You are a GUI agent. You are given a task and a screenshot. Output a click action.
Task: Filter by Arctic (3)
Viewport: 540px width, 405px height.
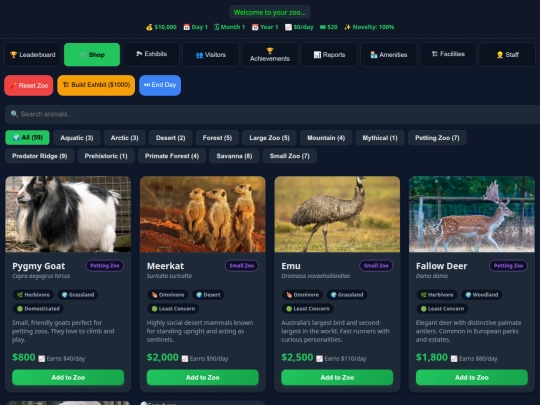(124, 138)
